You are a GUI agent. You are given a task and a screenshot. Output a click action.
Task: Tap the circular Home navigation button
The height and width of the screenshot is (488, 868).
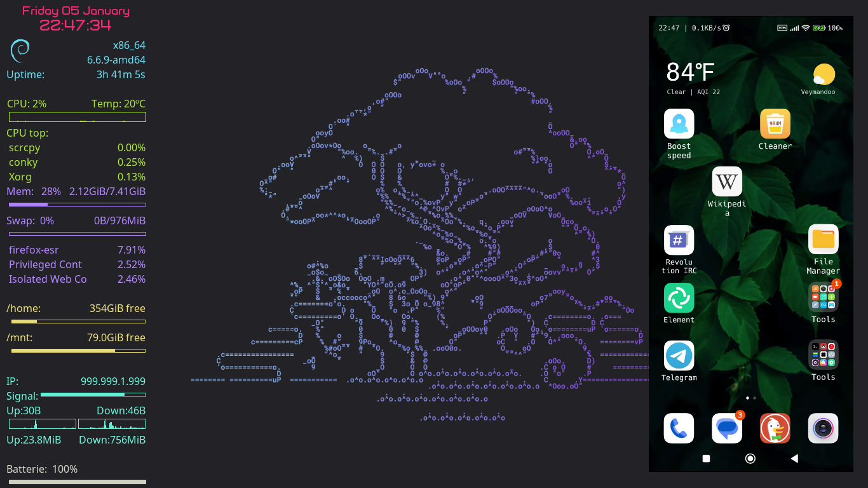(750, 458)
